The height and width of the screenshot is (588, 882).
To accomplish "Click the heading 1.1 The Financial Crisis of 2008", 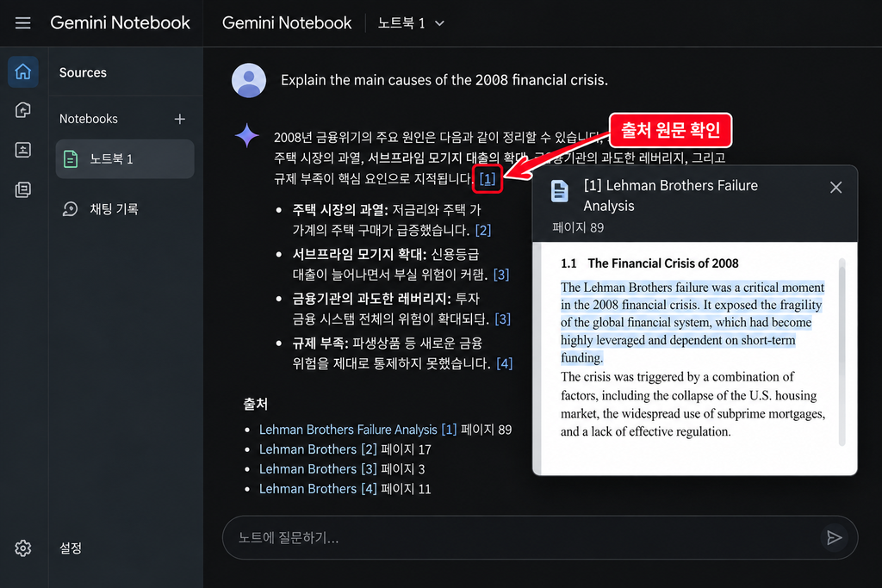I will pos(649,263).
